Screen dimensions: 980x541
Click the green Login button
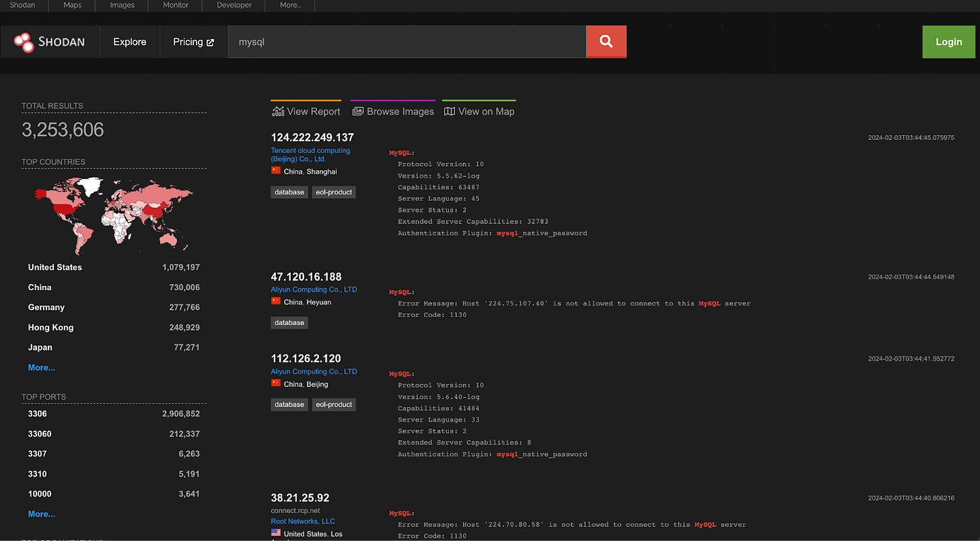point(948,42)
